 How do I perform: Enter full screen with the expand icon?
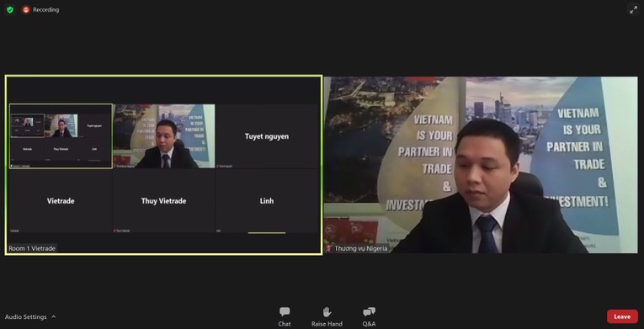coord(633,10)
